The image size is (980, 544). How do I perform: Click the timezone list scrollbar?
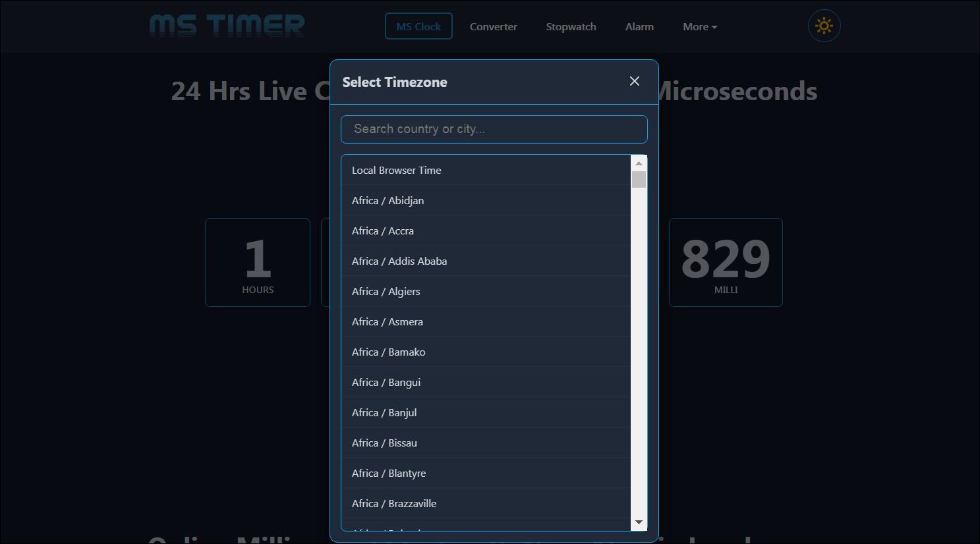(638, 178)
